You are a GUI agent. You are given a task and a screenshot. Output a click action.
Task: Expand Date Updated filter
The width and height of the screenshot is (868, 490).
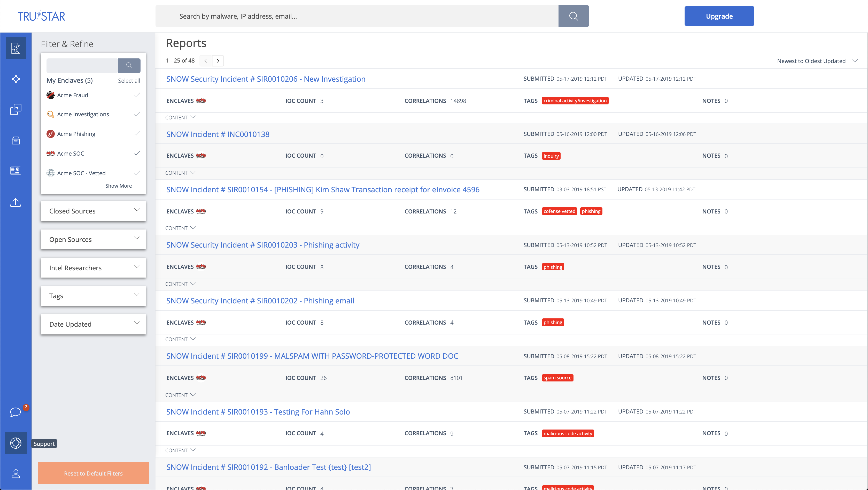coord(93,324)
